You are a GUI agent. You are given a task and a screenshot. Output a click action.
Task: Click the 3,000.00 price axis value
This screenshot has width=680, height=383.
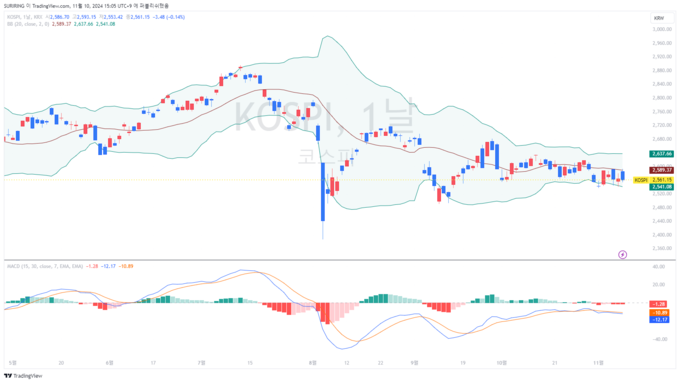pyautogui.click(x=662, y=29)
